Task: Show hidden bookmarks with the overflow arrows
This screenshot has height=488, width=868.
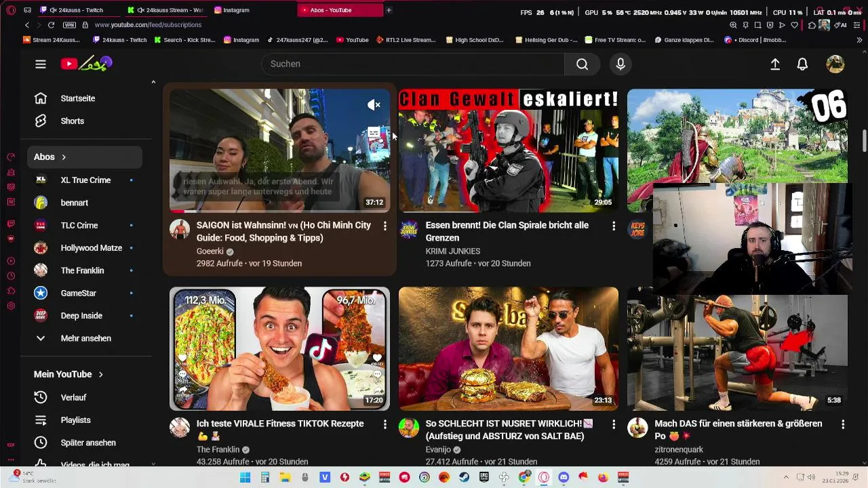Action: click(859, 40)
